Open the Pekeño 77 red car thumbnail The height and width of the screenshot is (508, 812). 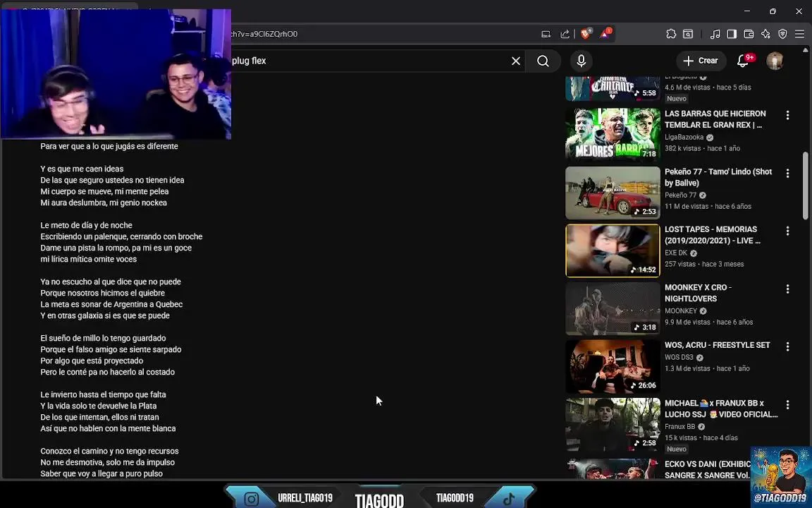click(x=613, y=193)
